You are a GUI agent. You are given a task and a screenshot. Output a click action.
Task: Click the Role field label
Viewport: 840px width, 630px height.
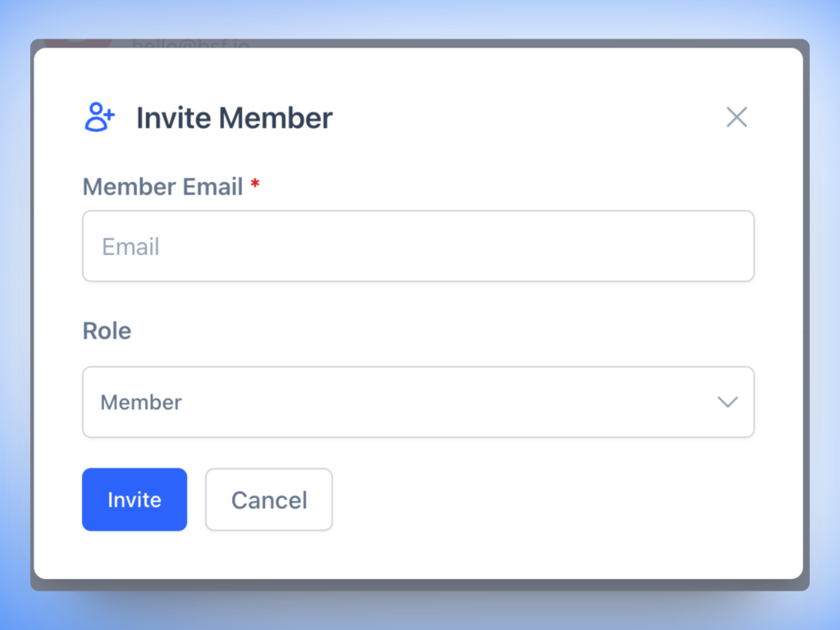coord(107,331)
